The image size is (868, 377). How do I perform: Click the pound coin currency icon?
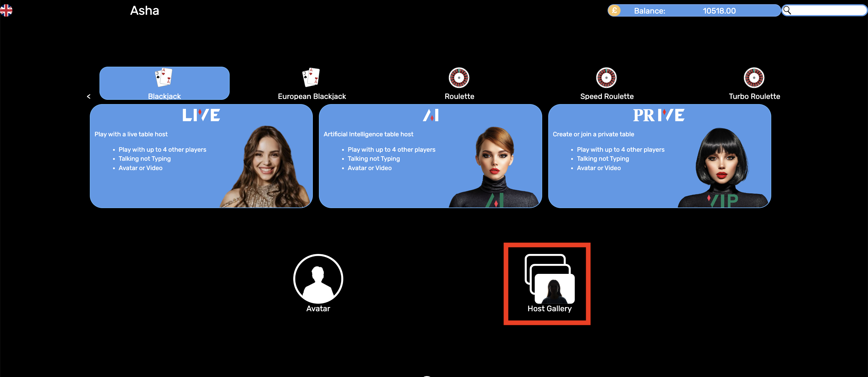point(614,11)
